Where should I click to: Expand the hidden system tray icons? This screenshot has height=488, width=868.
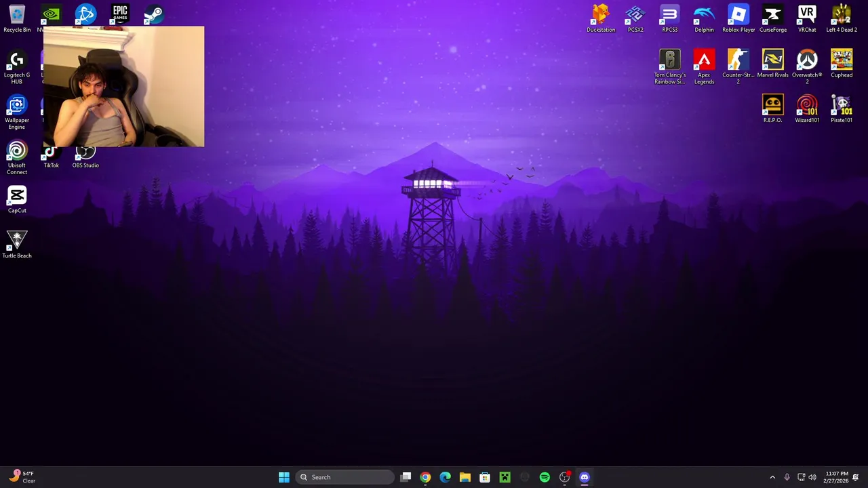(x=772, y=477)
